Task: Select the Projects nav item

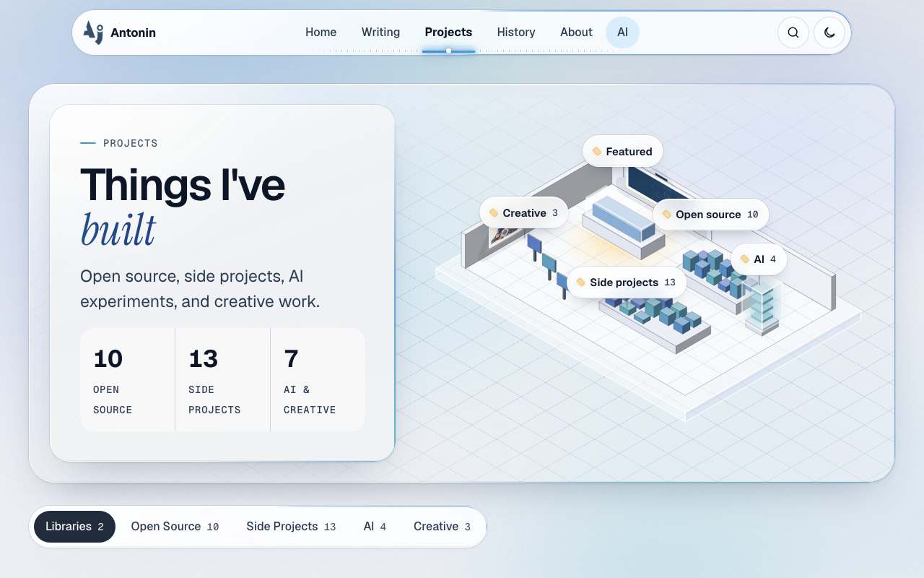Action: pyautogui.click(x=448, y=33)
